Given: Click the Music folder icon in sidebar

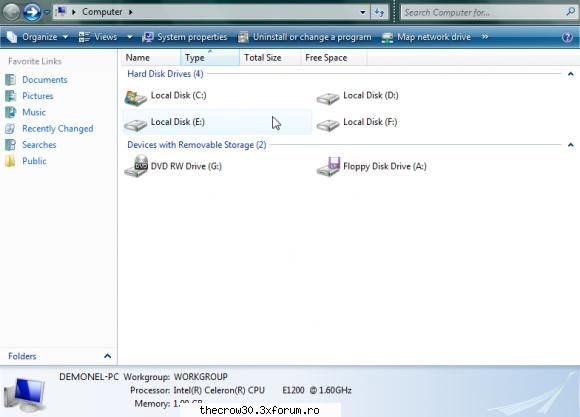Looking at the screenshot, I should [x=10, y=112].
